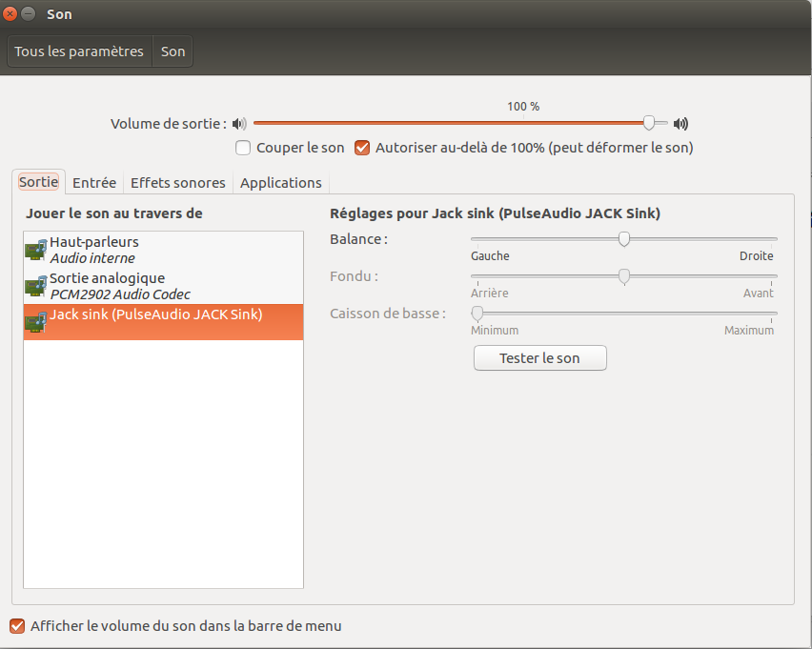This screenshot has height=649, width=812.
Task: Uncheck Autoriser au-delà de 100%
Action: coord(362,148)
